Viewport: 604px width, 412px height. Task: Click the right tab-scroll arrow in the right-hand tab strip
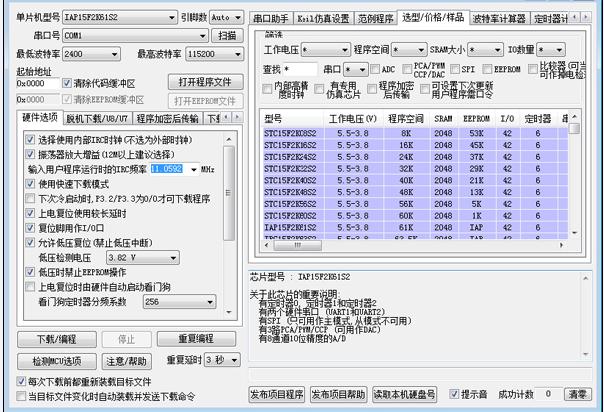(x=586, y=17)
